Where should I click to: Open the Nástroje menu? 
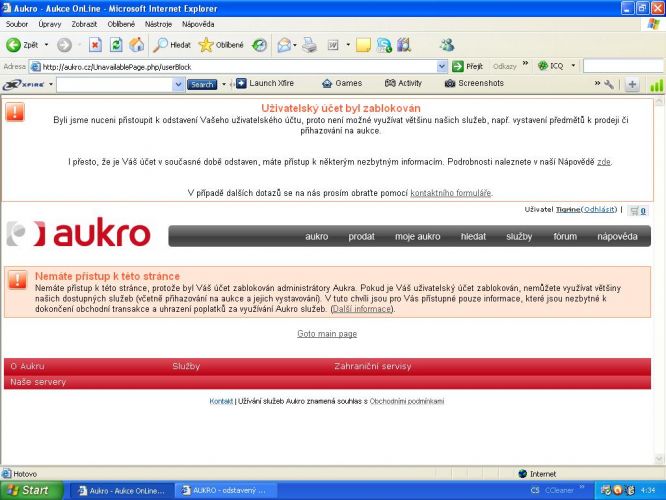[158, 24]
